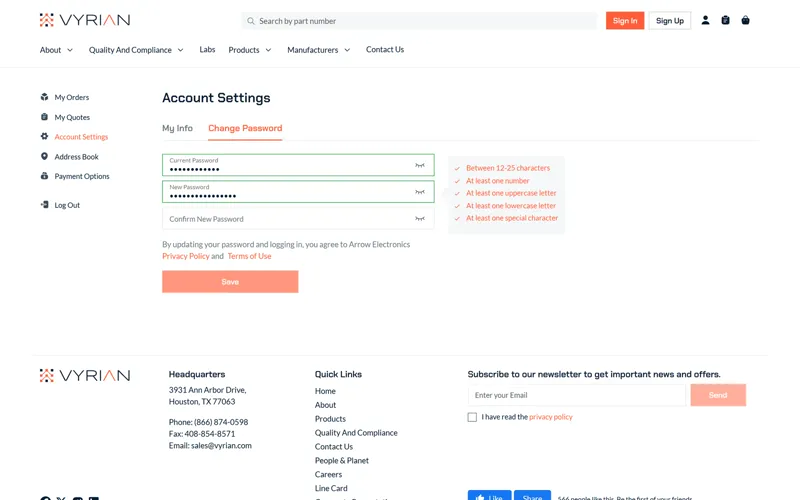Click the Enter your Email field
The image size is (800, 500).
pyautogui.click(x=577, y=395)
